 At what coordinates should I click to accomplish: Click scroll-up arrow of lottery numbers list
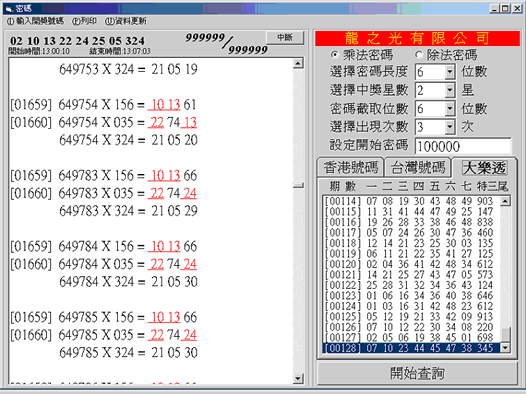pyautogui.click(x=505, y=201)
